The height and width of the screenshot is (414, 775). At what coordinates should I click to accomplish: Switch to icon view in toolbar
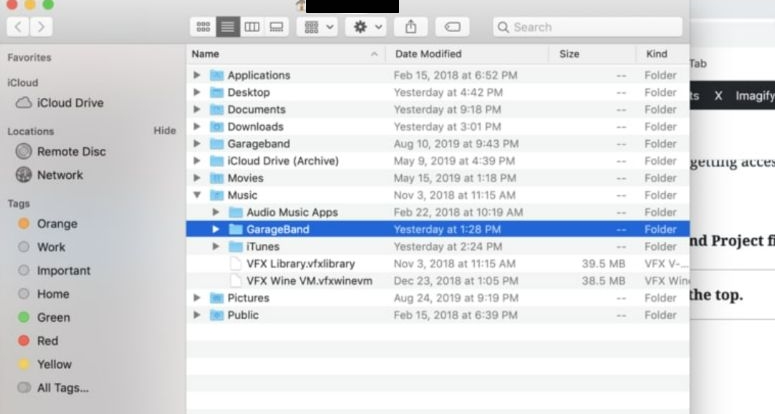[203, 27]
